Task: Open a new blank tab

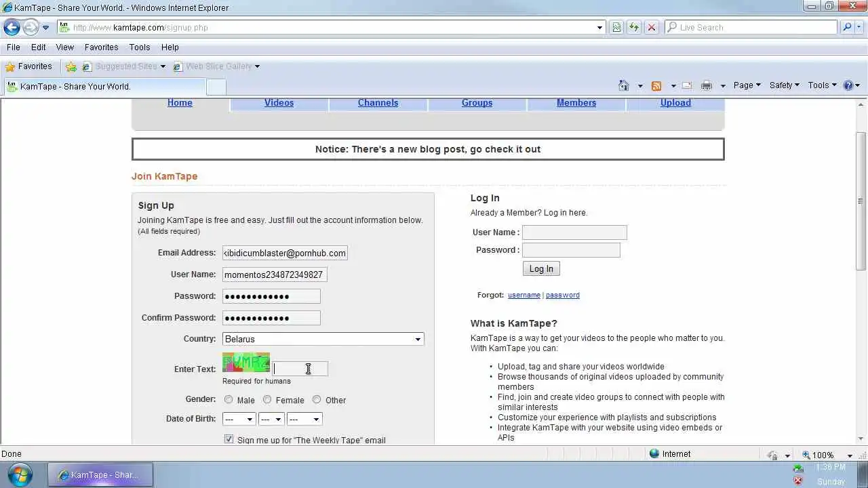Action: point(216,87)
